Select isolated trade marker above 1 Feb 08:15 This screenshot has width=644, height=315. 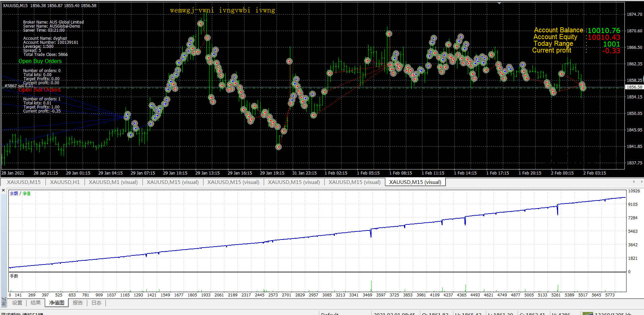(x=389, y=34)
